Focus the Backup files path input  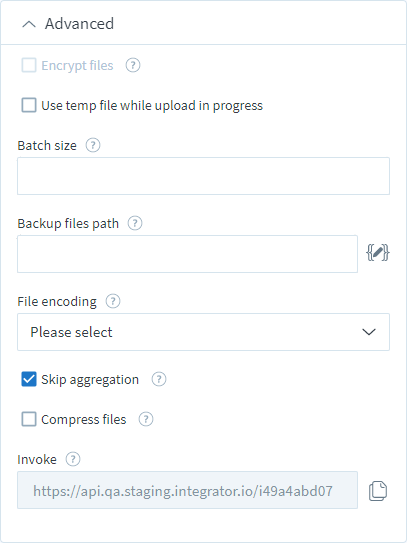click(187, 254)
